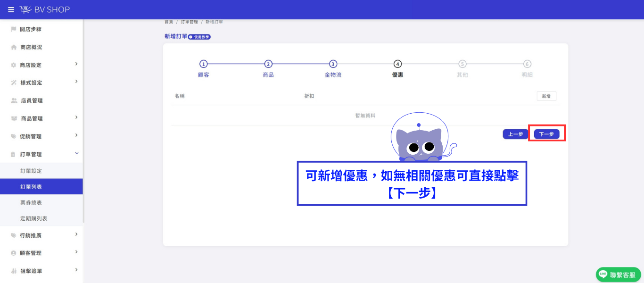The height and width of the screenshot is (283, 644).
Task: Click the 名稱 column header
Action: click(180, 96)
